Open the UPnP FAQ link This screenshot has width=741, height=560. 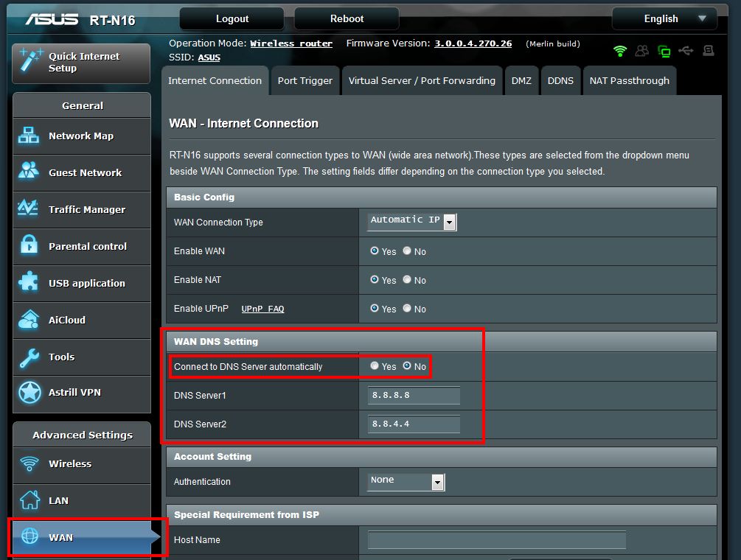coord(262,309)
